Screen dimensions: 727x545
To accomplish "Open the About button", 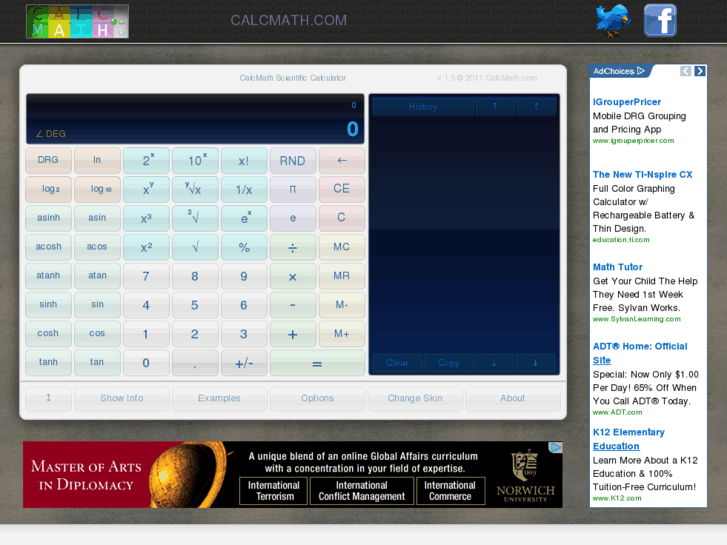I will coord(513,398).
